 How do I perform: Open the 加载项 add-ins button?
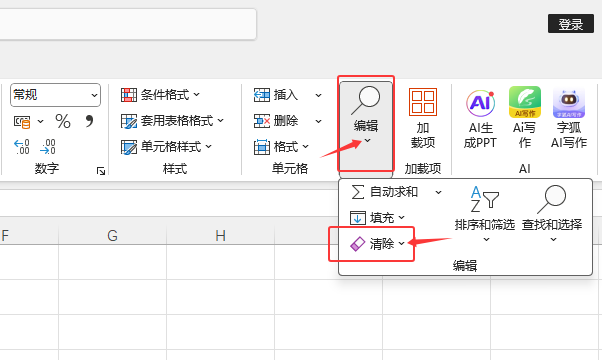(423, 117)
